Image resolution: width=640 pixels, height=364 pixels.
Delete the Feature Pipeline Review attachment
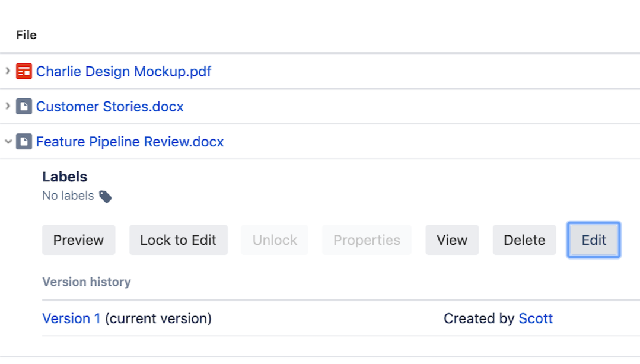pos(524,240)
